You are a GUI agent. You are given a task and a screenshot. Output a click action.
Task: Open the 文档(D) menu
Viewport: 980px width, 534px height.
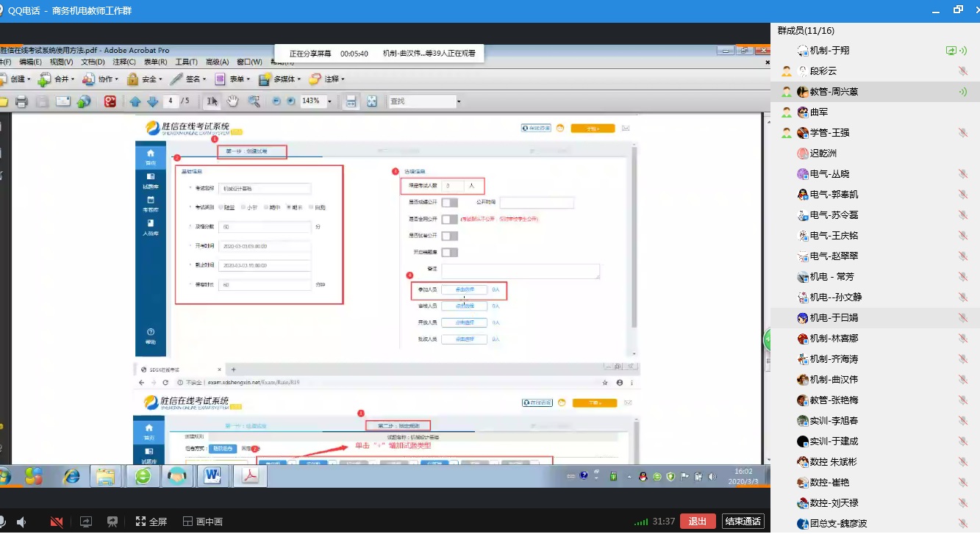(93, 62)
